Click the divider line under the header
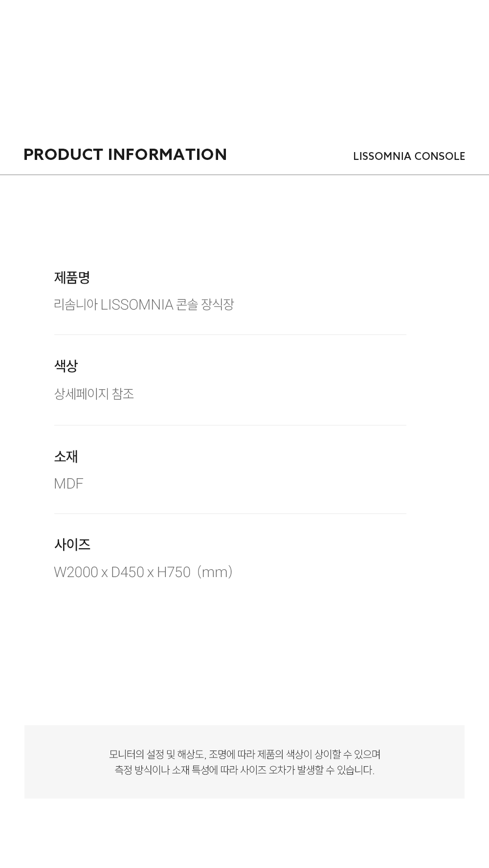This screenshot has width=489, height=868. point(244,175)
